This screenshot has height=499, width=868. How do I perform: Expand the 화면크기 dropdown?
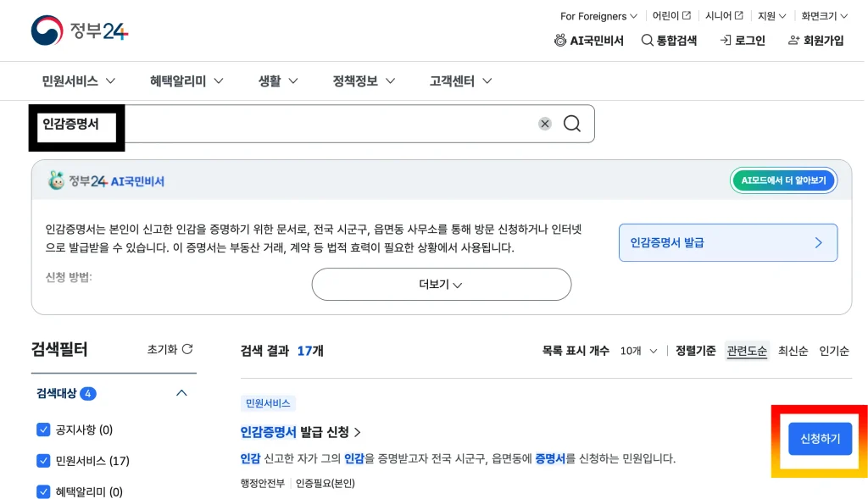824,16
